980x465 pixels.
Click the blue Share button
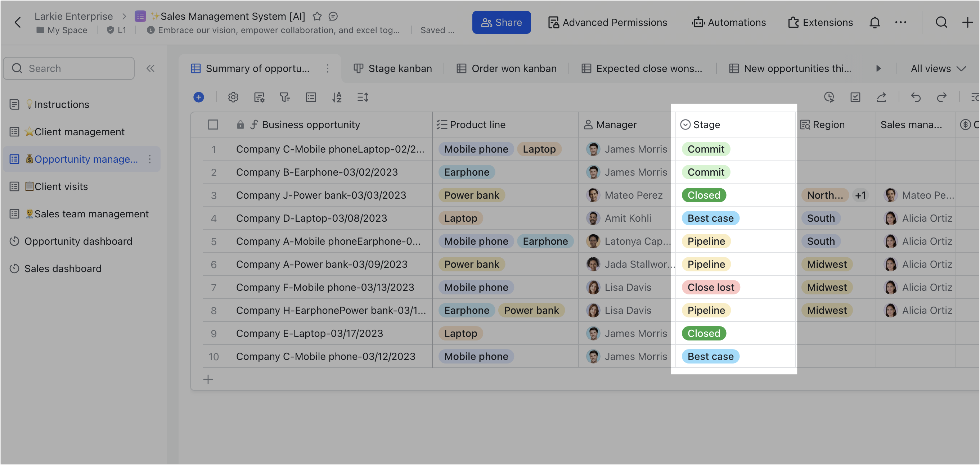point(501,22)
